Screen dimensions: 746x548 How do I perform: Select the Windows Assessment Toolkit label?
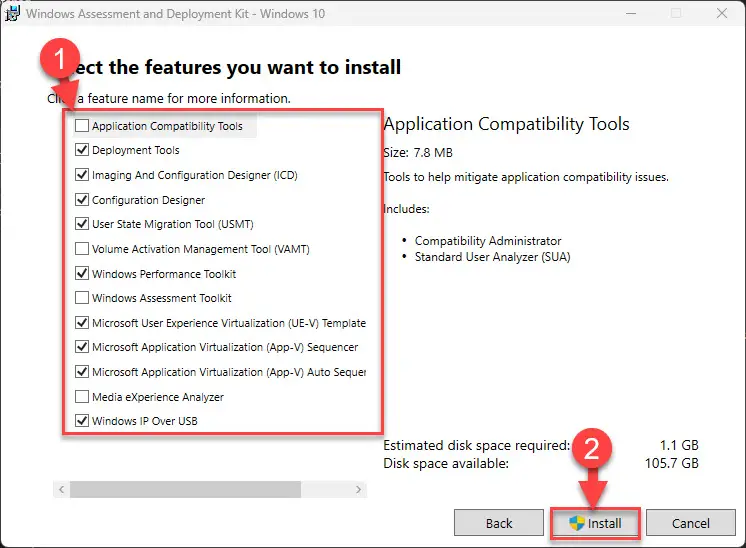point(161,298)
